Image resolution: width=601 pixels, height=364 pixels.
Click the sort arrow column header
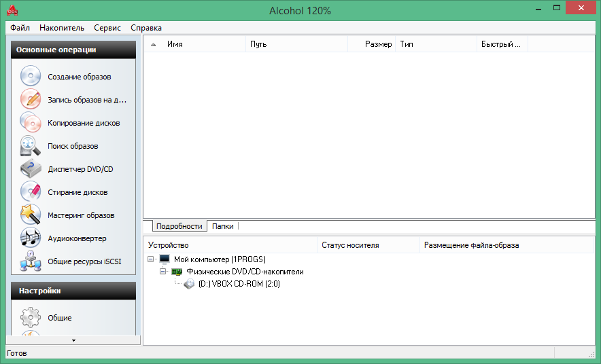[x=154, y=44]
